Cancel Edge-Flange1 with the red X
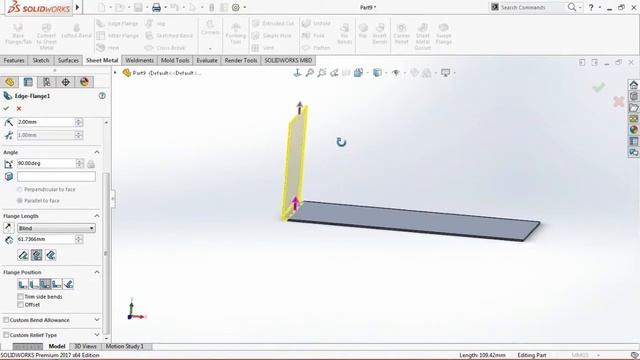 19,109
